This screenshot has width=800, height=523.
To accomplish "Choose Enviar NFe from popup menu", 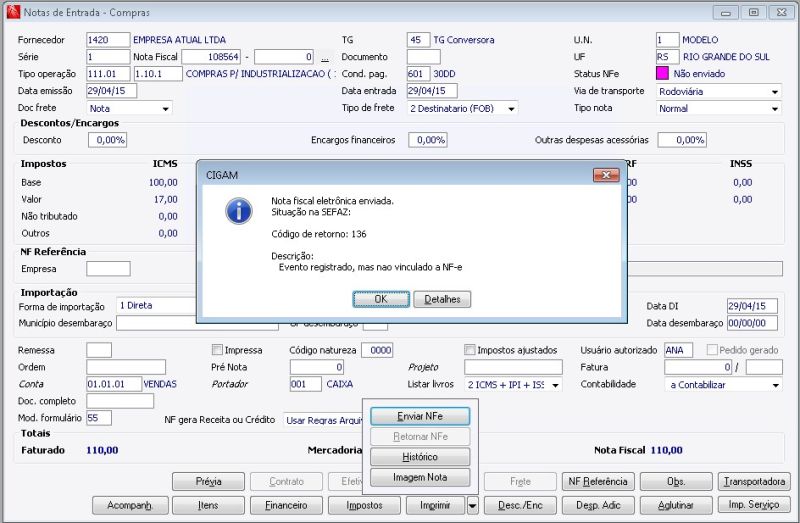I will click(x=420, y=416).
